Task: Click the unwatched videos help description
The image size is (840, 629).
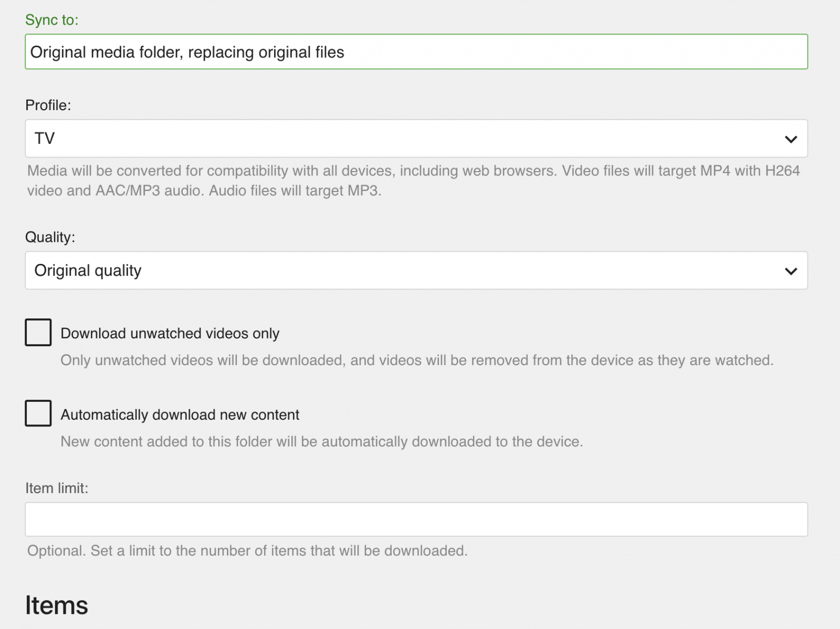Action: pos(416,360)
